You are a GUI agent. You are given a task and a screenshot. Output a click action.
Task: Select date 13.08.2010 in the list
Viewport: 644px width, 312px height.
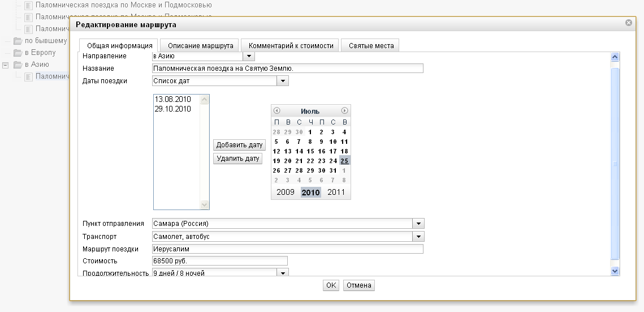tap(172, 100)
